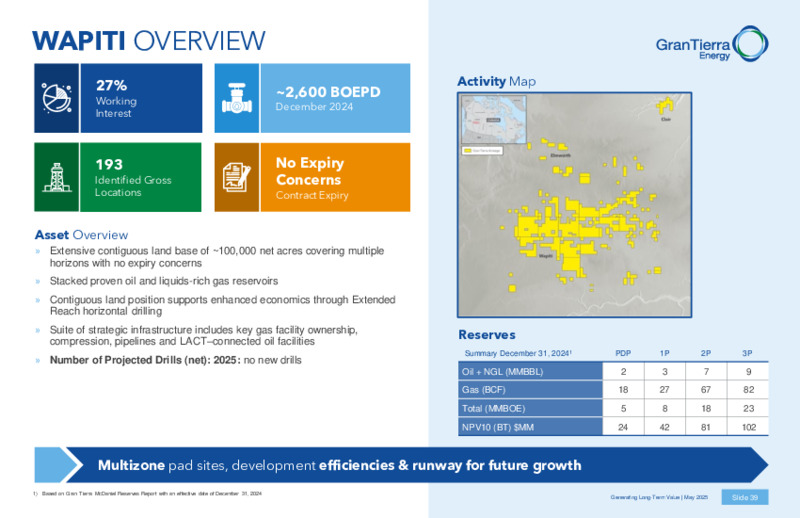Click the 3P column header
This screenshot has width=800, height=518.
[747, 353]
